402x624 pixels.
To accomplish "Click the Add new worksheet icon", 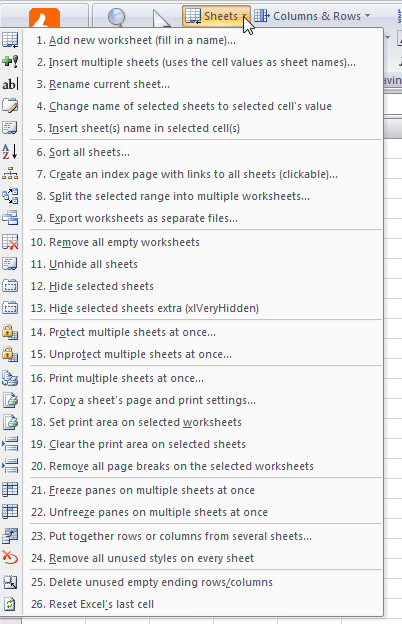I will 10,40.
